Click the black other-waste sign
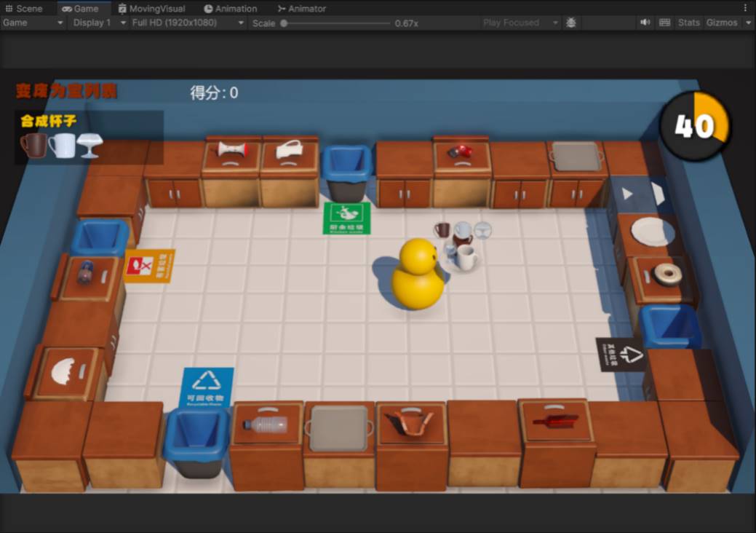Screen dimensions: 756x533 pyautogui.click(x=621, y=355)
